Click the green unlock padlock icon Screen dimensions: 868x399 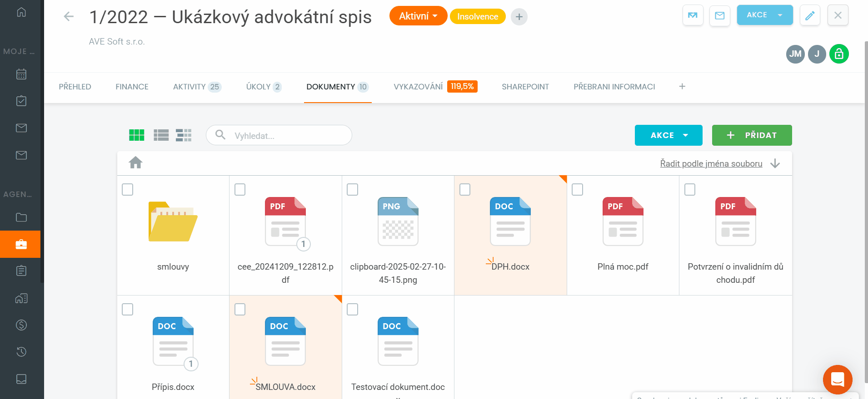(x=838, y=54)
